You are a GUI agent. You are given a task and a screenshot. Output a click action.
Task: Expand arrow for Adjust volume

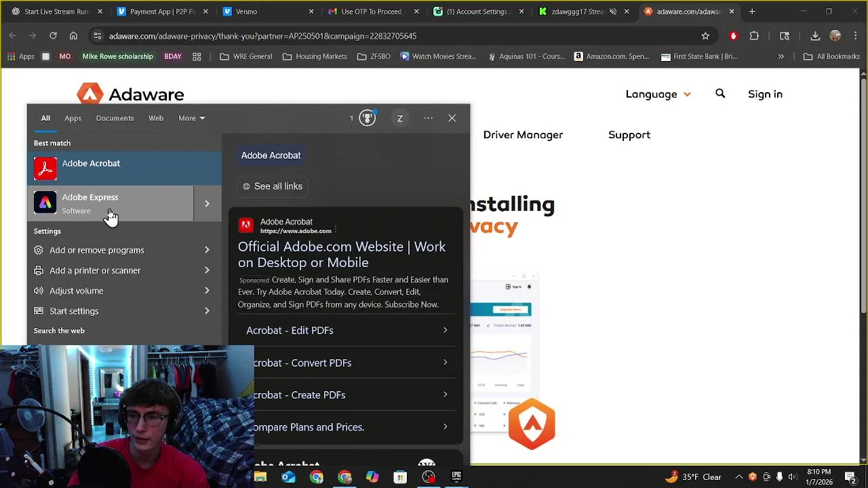tap(207, 291)
